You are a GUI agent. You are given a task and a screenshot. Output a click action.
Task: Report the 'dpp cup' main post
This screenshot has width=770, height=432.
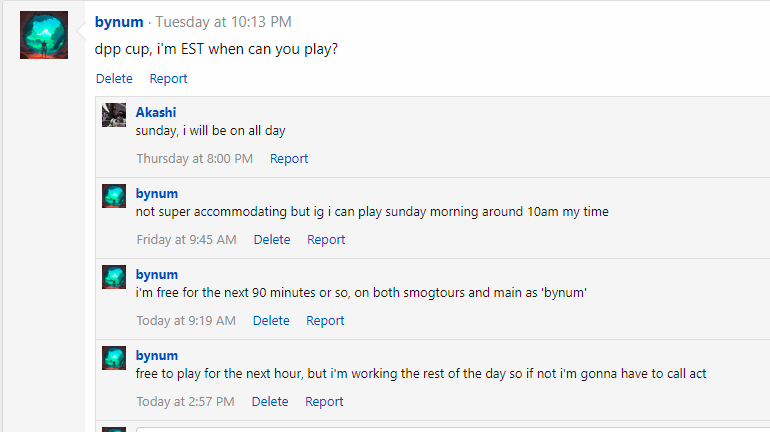168,78
